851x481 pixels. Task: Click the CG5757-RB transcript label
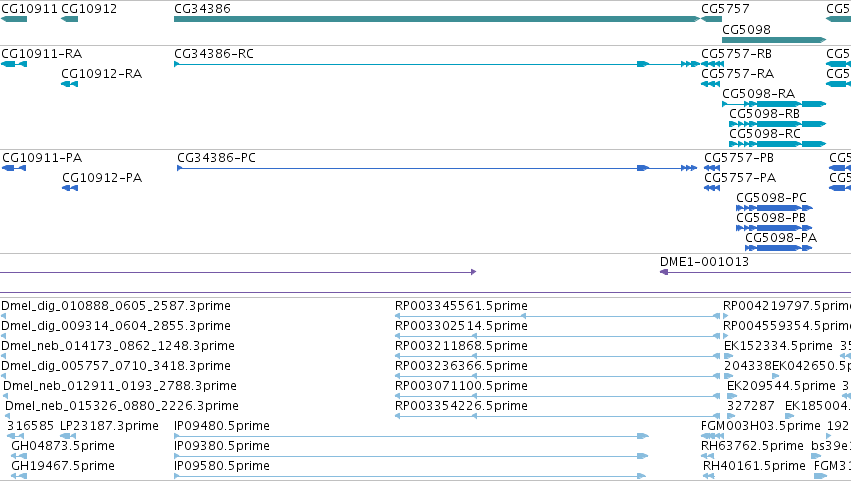click(736, 54)
